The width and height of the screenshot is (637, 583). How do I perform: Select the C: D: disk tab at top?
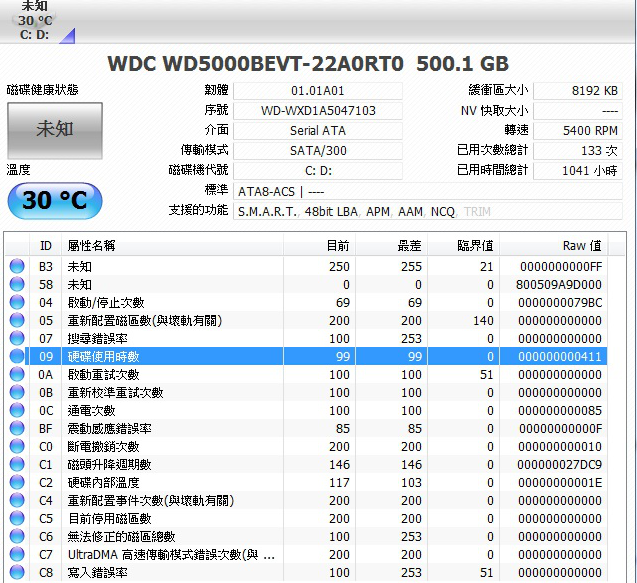point(35,21)
